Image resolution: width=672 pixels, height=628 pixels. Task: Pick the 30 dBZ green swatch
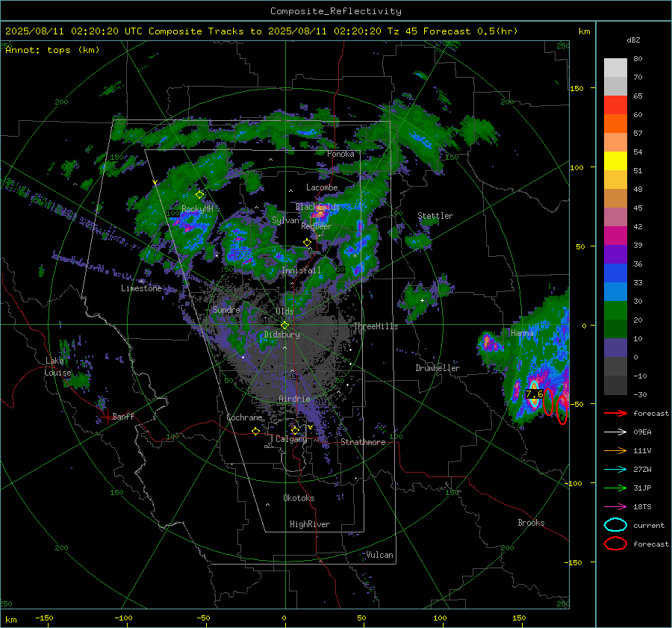click(x=615, y=311)
